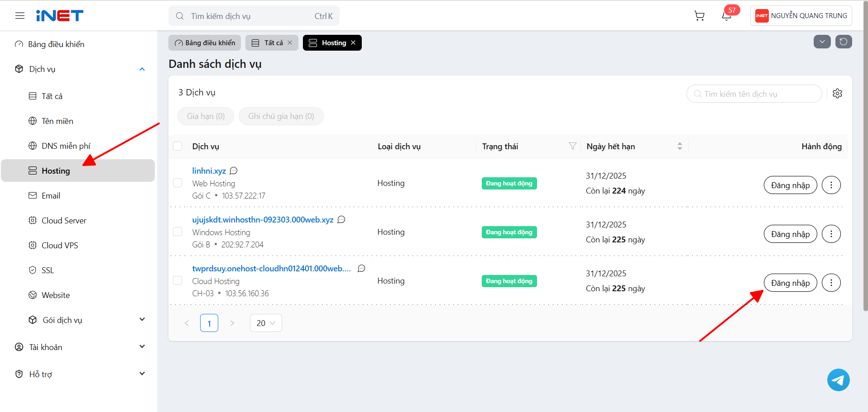Click Đăng nhập for ujujskdt.winhosthn

tap(790, 234)
